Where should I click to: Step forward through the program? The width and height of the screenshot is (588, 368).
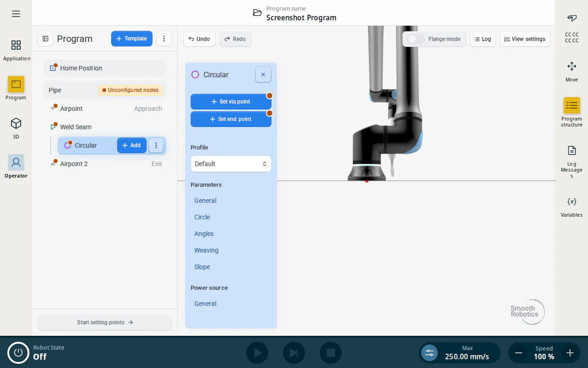(294, 353)
